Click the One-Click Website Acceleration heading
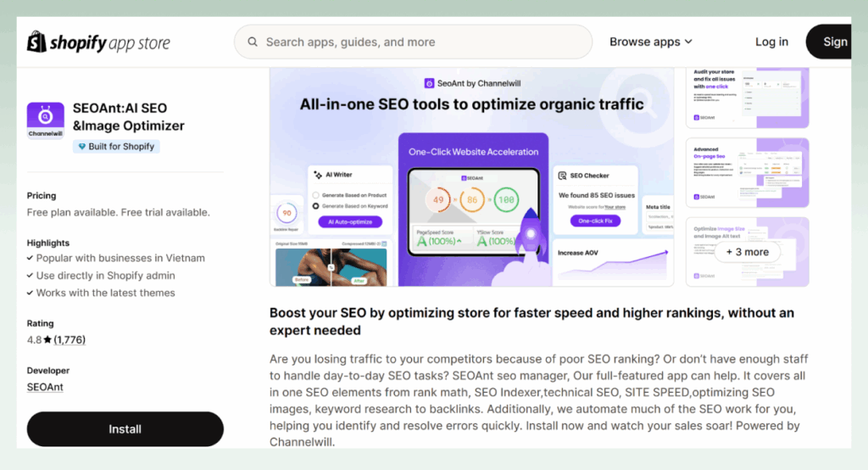The width and height of the screenshot is (868, 470). [x=473, y=152]
